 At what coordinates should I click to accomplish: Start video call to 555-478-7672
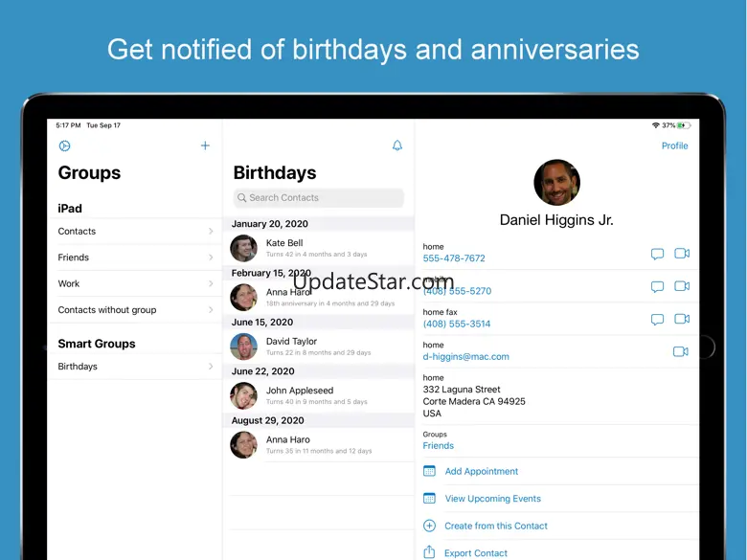682,254
